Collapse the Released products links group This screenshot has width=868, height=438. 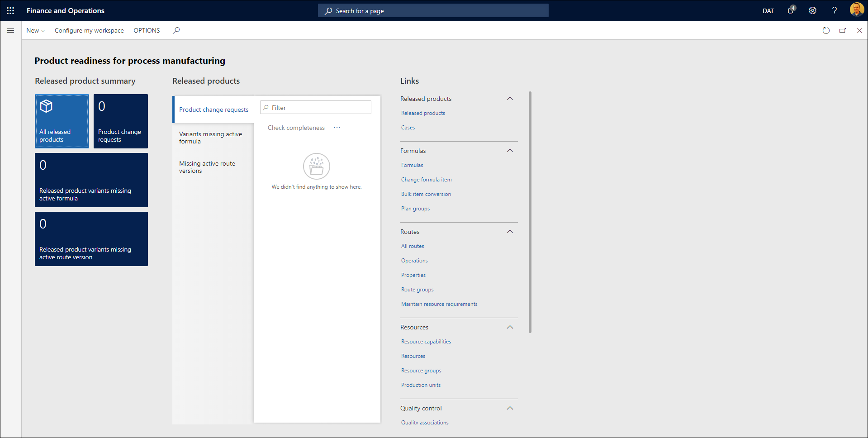[510, 99]
